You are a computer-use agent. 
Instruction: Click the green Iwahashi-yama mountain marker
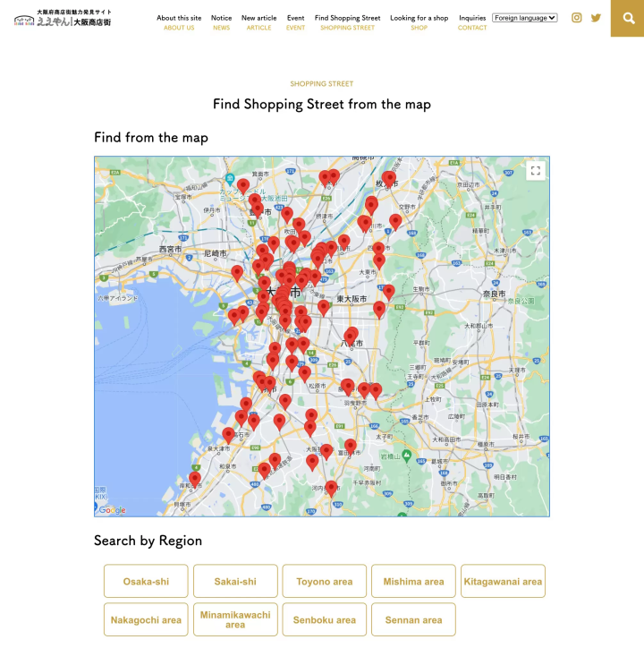coord(406,455)
